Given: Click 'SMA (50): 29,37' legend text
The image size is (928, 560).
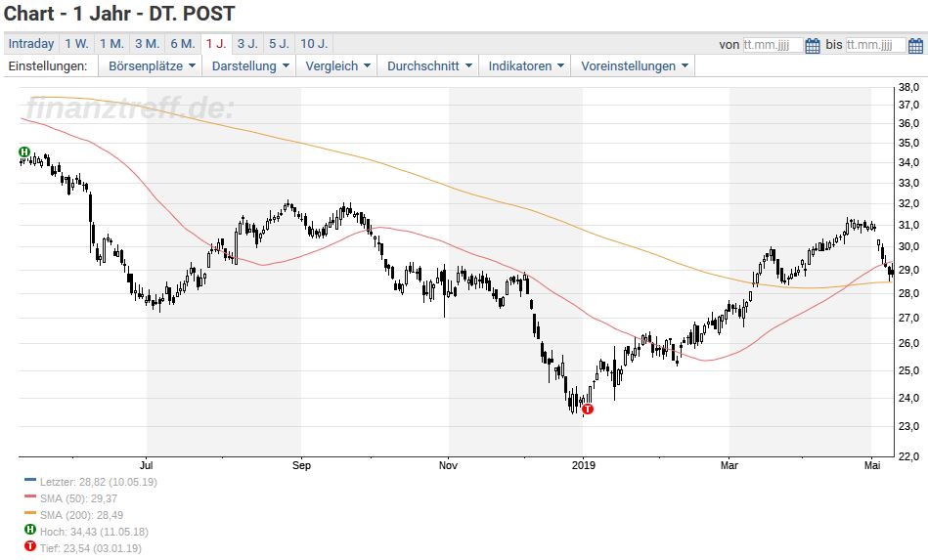Looking at the screenshot, I should tap(78, 498).
